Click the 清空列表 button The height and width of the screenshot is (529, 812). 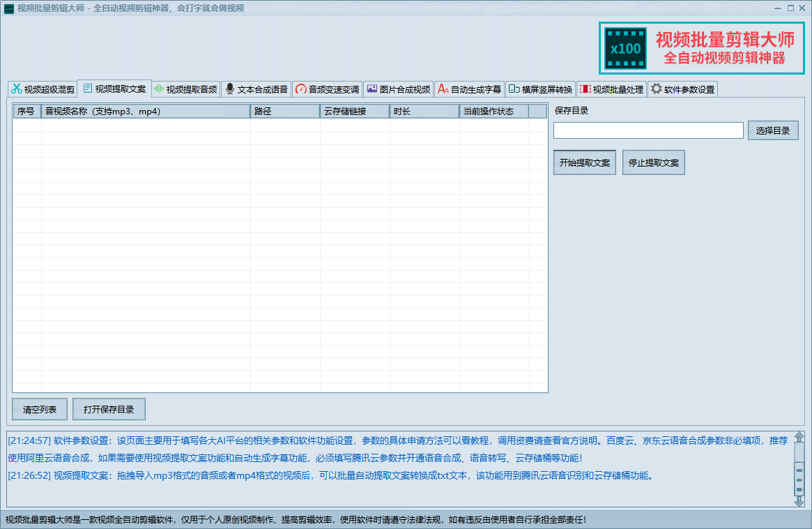click(x=40, y=410)
